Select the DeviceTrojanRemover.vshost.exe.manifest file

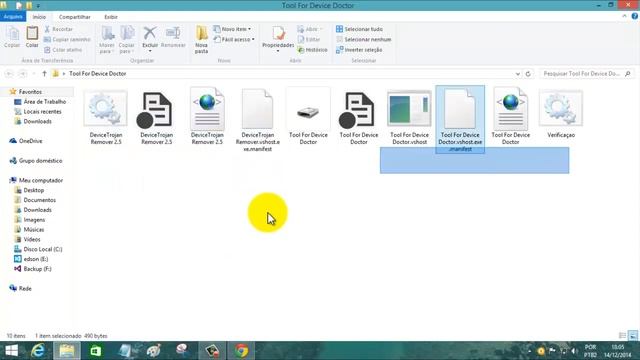(x=258, y=120)
